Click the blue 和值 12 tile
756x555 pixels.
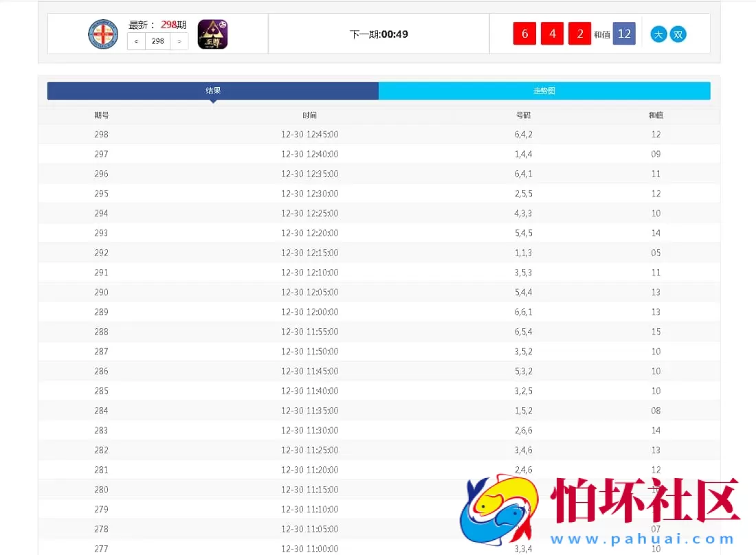[x=624, y=33]
